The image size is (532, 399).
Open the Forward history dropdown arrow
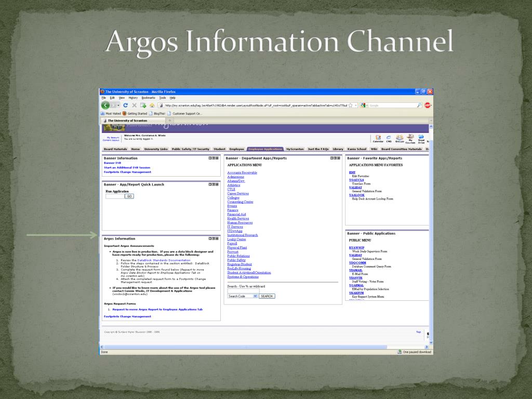tap(118, 105)
